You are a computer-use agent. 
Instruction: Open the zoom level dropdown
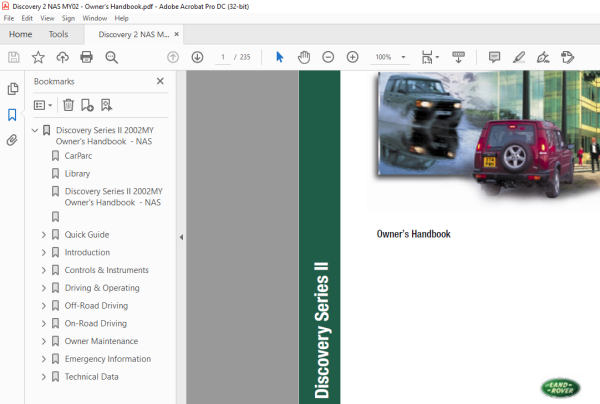pyautogui.click(x=403, y=57)
